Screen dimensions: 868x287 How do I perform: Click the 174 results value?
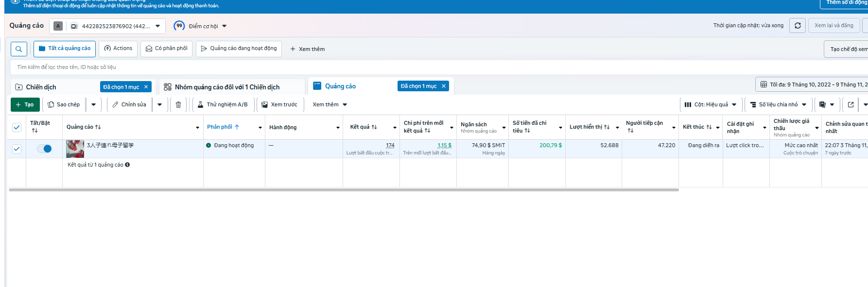pyautogui.click(x=390, y=145)
